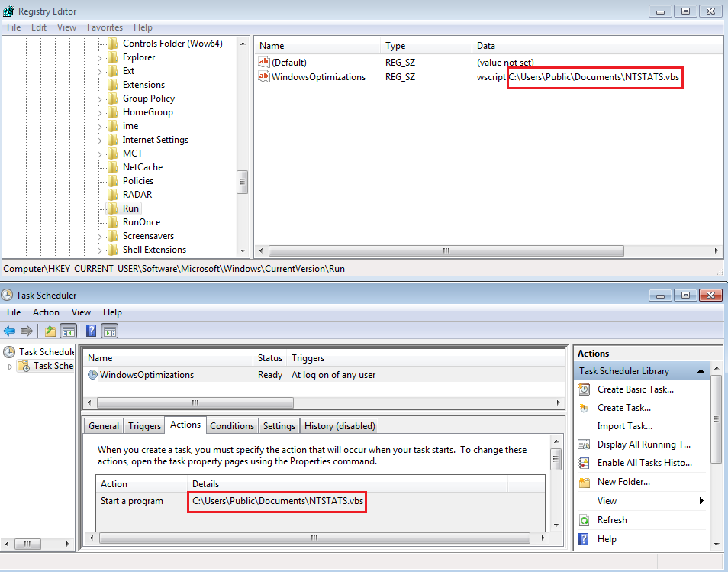Click the blue Help toolbar icon
This screenshot has width=728, height=572.
click(91, 331)
